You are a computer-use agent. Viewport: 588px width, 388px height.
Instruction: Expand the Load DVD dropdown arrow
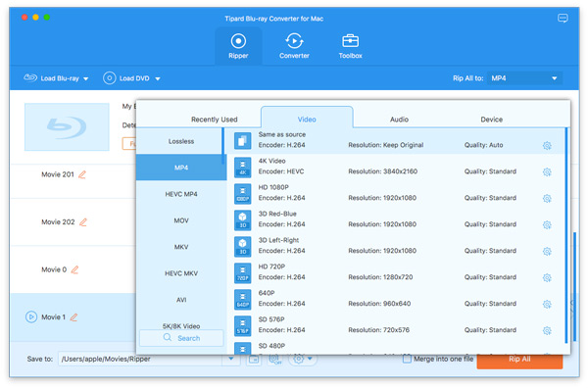[x=158, y=78]
